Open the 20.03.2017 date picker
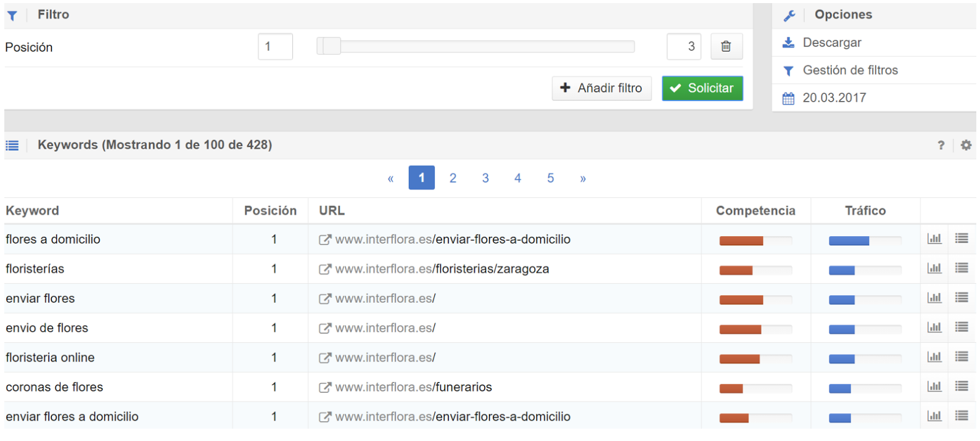 (834, 98)
